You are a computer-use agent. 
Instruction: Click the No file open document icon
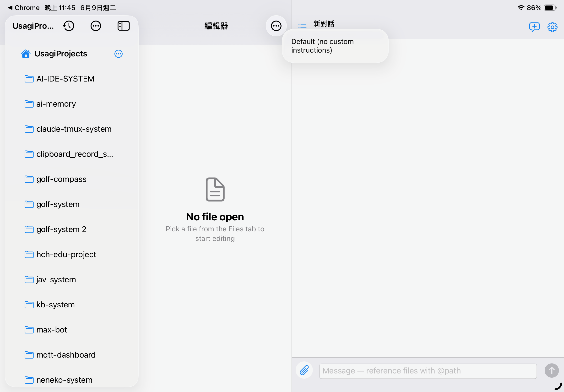(215, 189)
